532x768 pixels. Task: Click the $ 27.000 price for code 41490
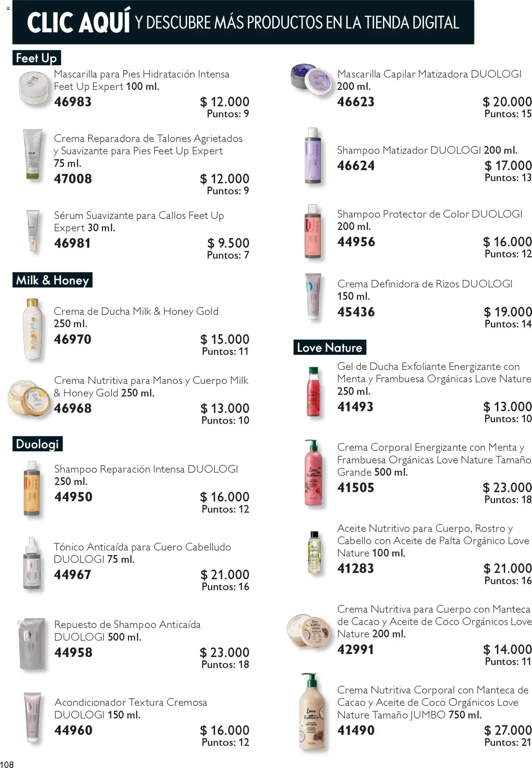pyautogui.click(x=507, y=730)
